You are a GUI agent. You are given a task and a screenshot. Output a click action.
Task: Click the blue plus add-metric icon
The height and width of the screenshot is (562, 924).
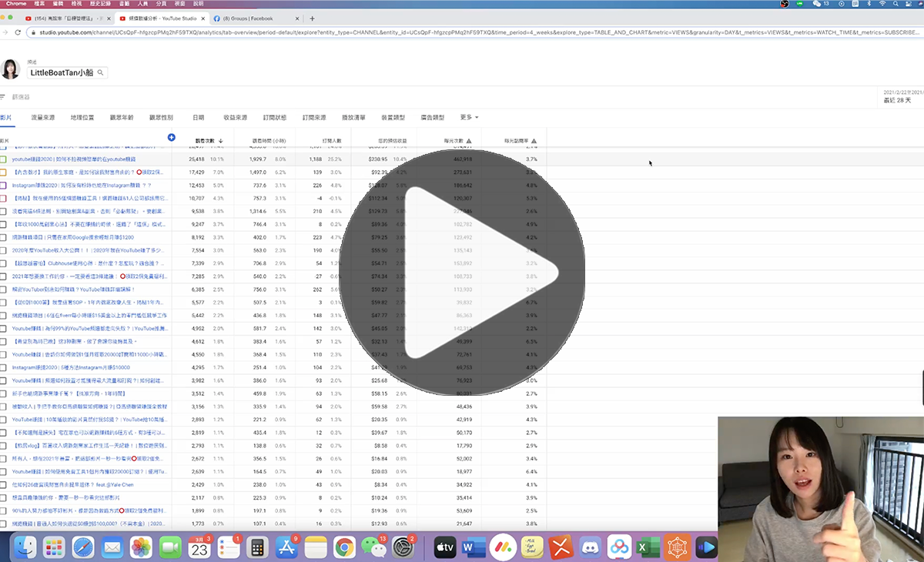click(x=171, y=138)
